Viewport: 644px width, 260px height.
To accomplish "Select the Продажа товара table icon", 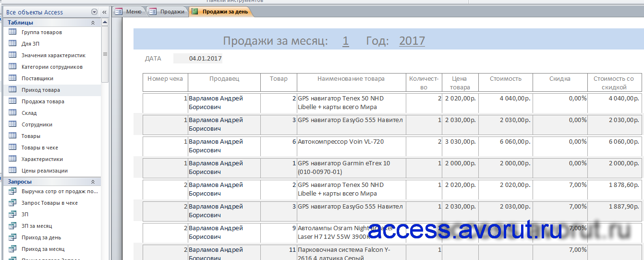I will click(12, 101).
